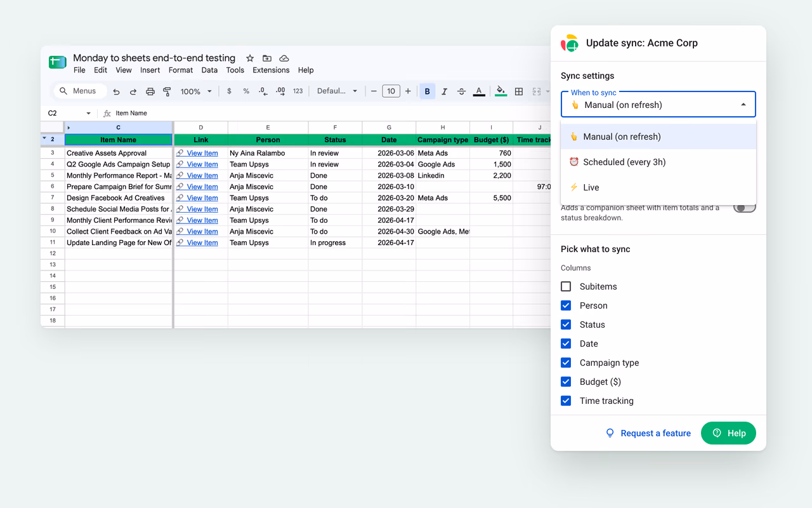Screen dimensions: 812x508
Task: Decrease decimal places
Action: click(263, 91)
